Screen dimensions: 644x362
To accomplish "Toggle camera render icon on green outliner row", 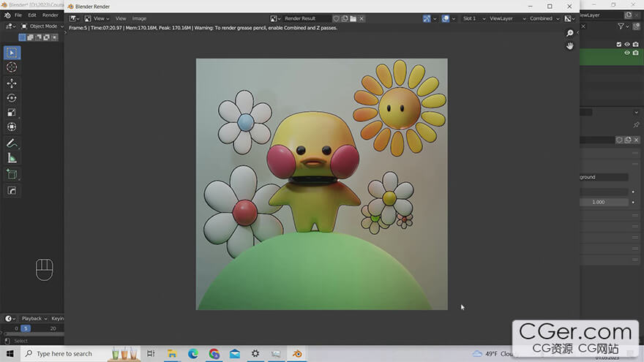I will tap(636, 53).
